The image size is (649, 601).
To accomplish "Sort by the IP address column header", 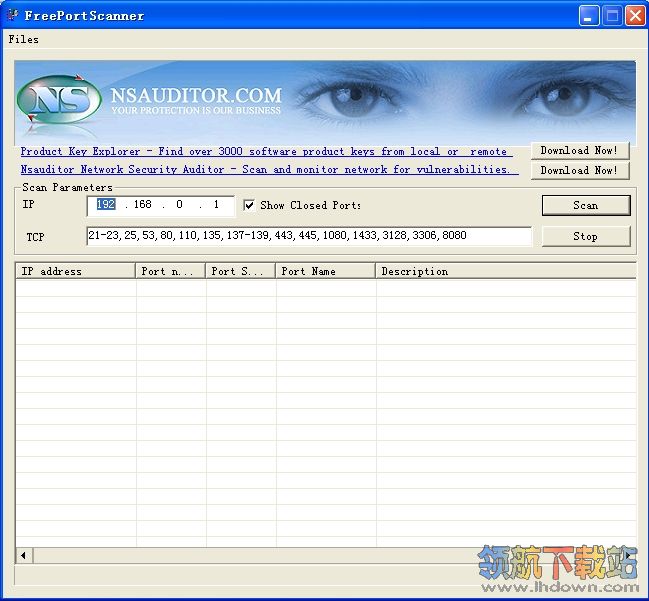I will coord(76,271).
